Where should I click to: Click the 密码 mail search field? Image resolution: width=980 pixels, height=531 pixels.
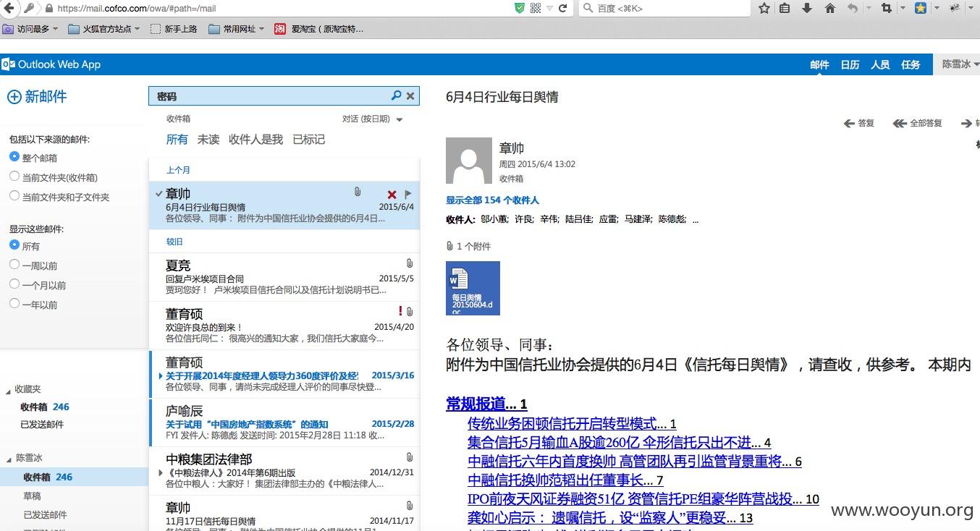pyautogui.click(x=271, y=95)
